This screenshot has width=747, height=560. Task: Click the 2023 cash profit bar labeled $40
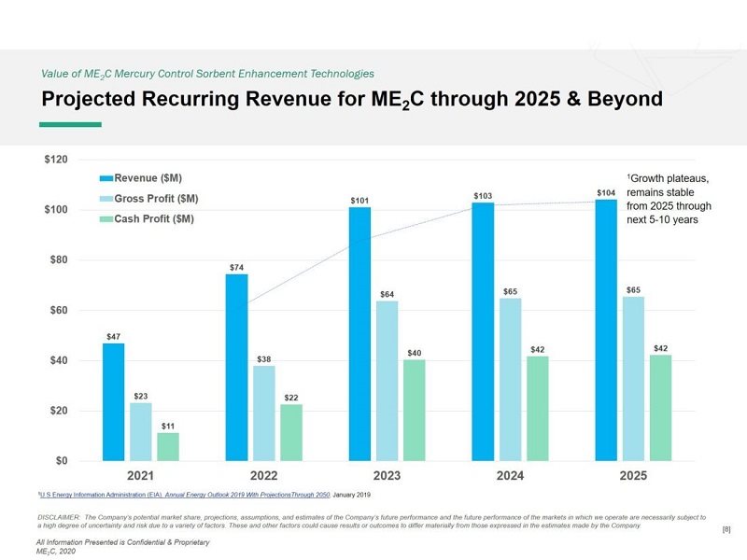click(x=415, y=410)
